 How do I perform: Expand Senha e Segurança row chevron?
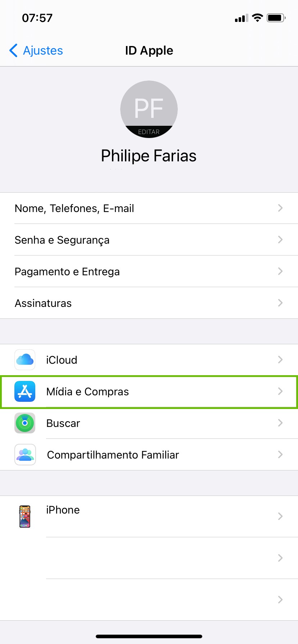280,240
